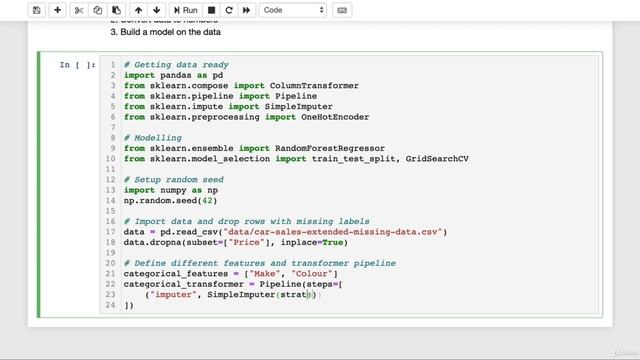Viewport: 640px width, 360px height.
Task: Click the '# Define different features' comment
Action: point(260,263)
